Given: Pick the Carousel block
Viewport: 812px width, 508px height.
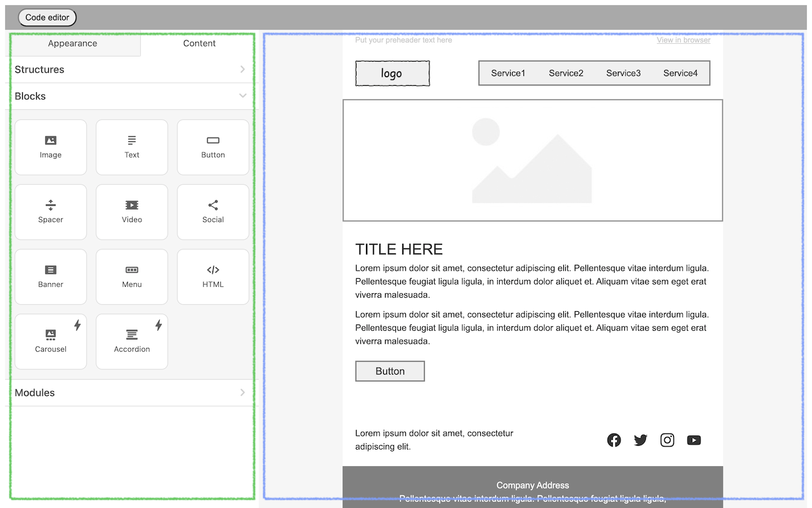Looking at the screenshot, I should (x=51, y=342).
